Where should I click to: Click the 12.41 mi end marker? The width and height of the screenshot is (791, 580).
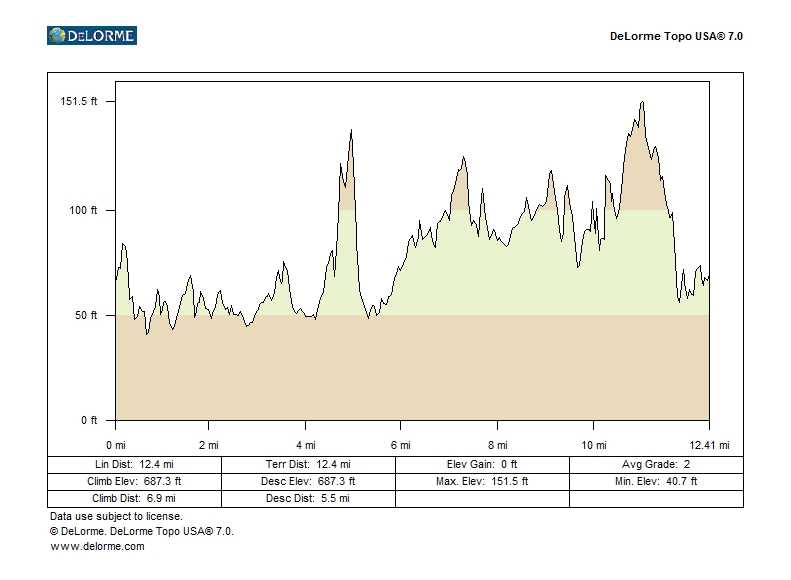pos(709,444)
